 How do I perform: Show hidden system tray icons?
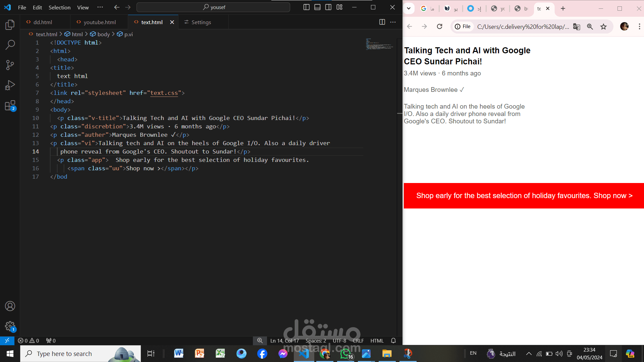click(x=529, y=354)
